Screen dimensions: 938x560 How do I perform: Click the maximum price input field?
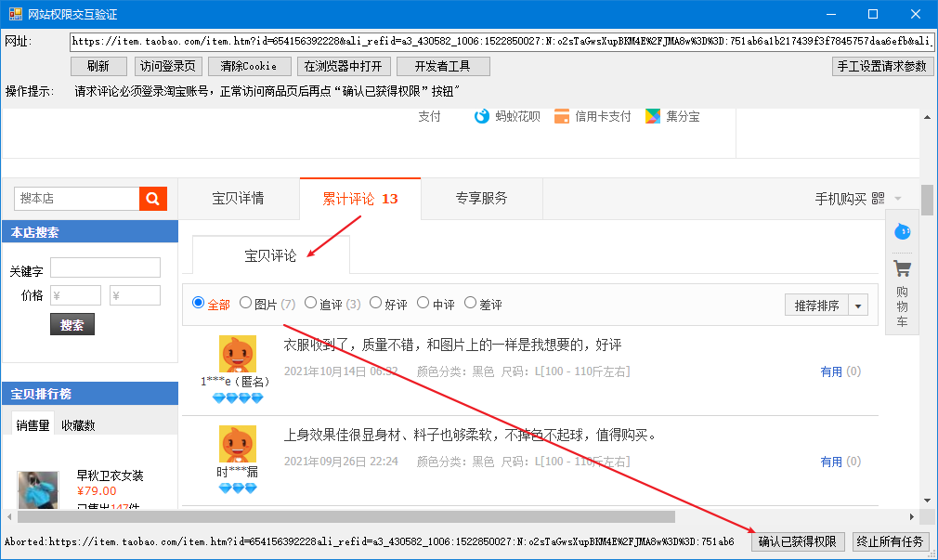click(x=136, y=295)
